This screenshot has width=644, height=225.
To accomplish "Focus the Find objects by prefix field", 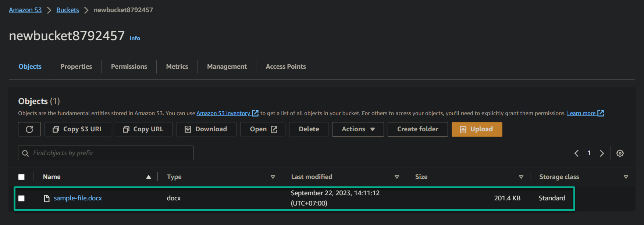I will 106,153.
